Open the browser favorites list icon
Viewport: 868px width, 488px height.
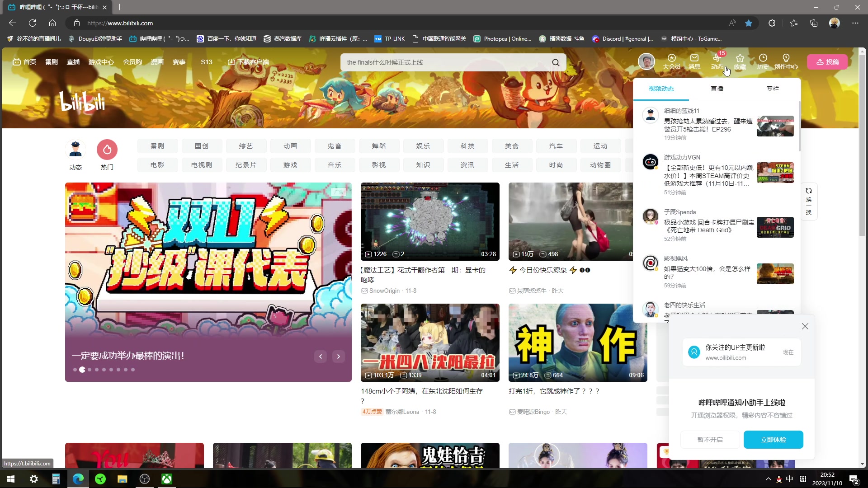(x=794, y=23)
